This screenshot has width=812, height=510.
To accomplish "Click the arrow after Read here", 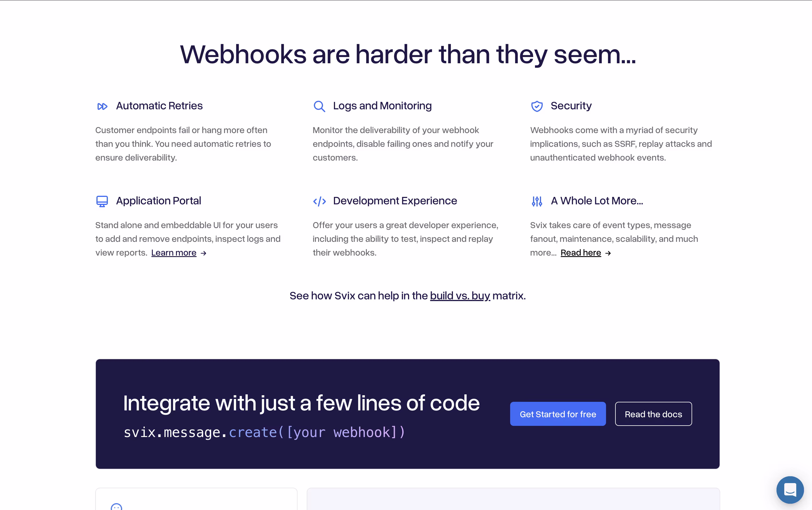I will [608, 253].
